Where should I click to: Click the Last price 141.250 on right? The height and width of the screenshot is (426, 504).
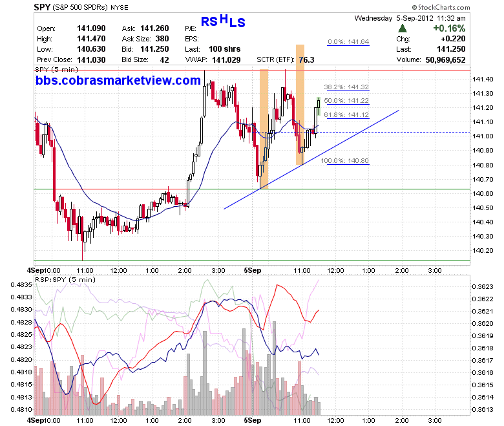451,49
